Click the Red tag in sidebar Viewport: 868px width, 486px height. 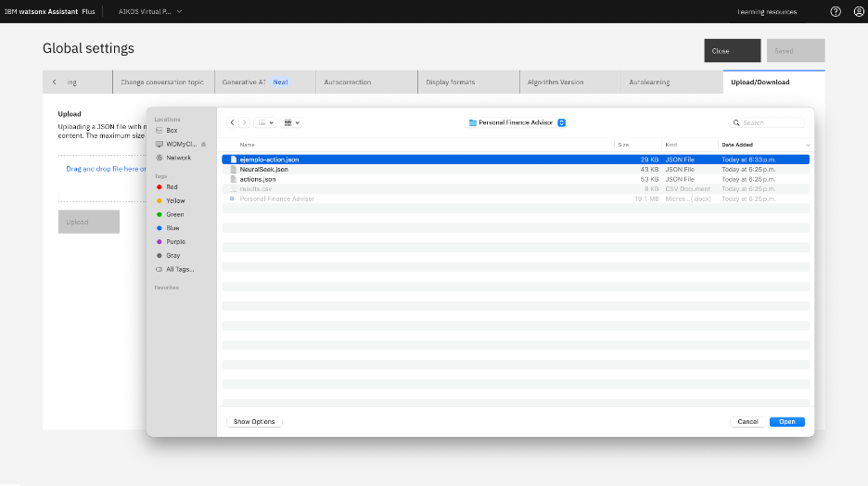click(x=172, y=187)
